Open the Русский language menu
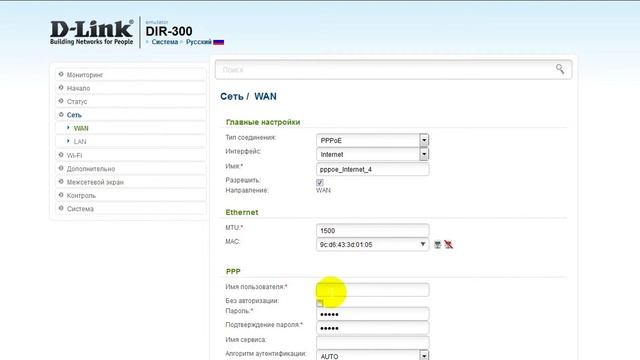Viewport: 640px width, 360px height. point(199,42)
